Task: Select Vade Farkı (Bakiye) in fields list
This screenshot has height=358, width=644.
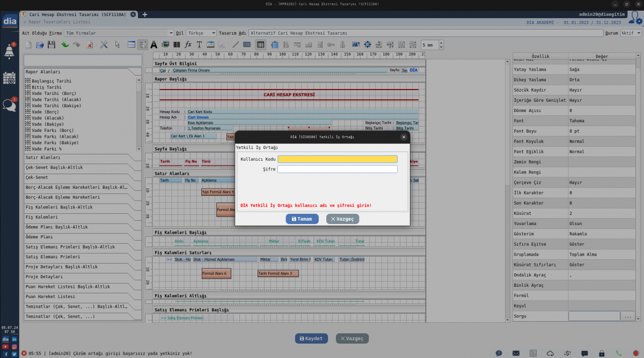Action: pyautogui.click(x=55, y=143)
